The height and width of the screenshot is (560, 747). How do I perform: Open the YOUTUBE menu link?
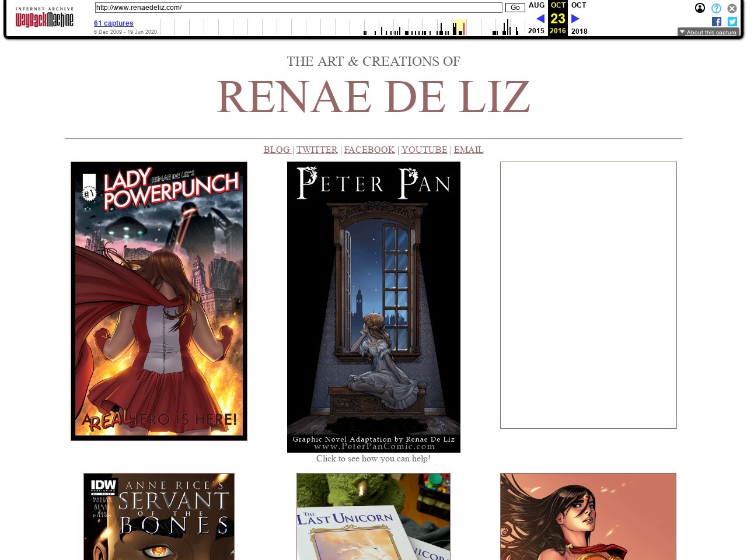point(424,150)
